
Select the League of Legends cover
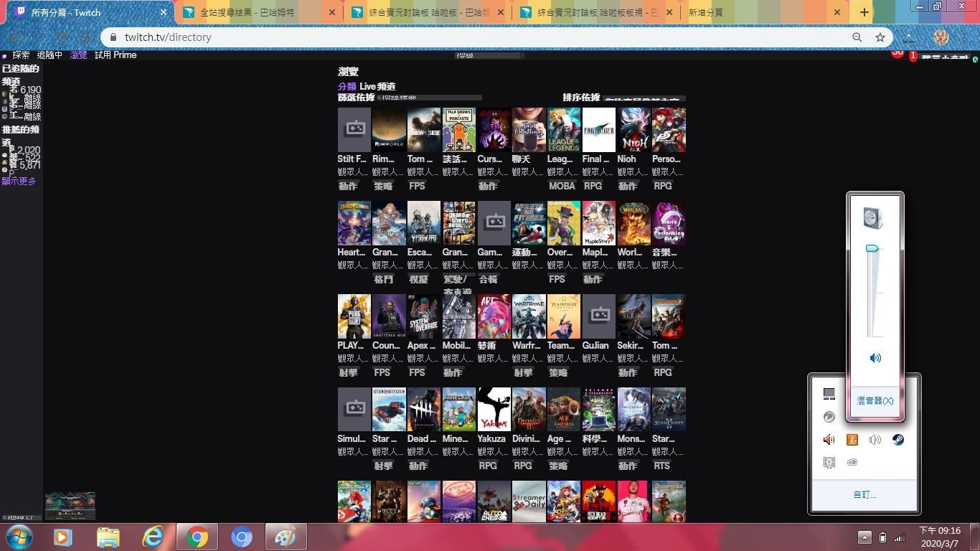(x=564, y=130)
